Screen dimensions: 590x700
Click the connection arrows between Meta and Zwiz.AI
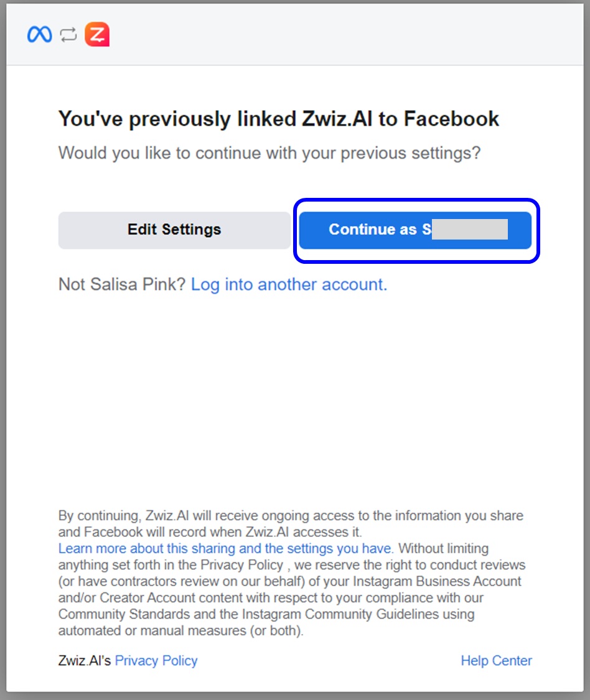coord(67,34)
